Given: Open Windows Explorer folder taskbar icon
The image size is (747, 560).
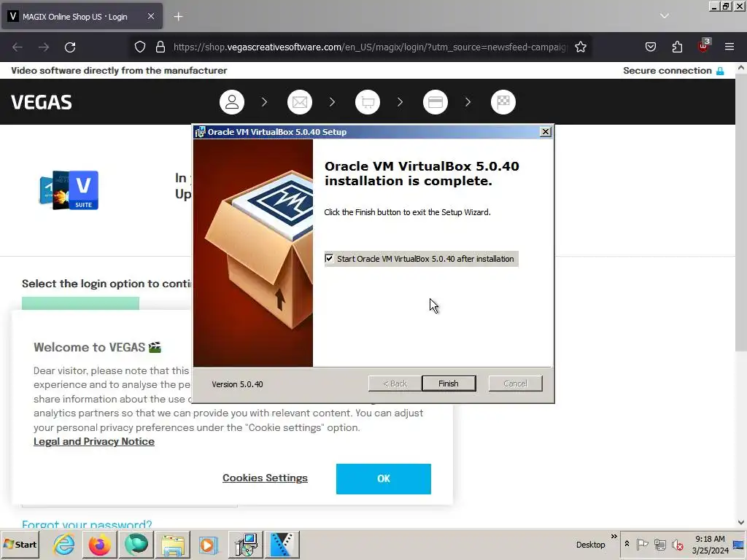Looking at the screenshot, I should tap(172, 545).
